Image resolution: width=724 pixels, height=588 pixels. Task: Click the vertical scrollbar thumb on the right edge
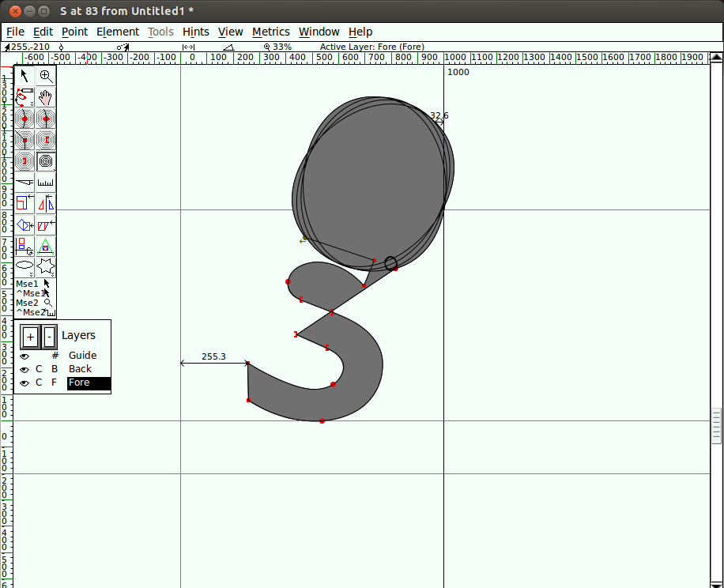coord(716,427)
